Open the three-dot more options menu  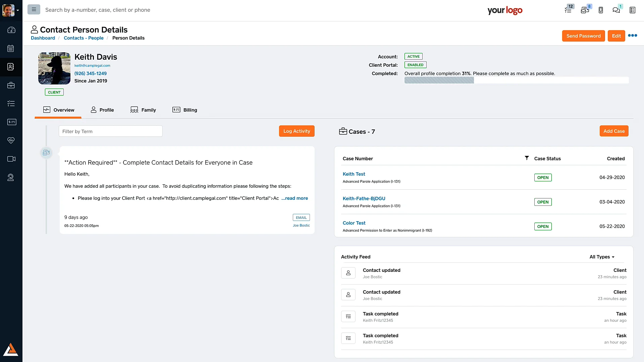632,36
